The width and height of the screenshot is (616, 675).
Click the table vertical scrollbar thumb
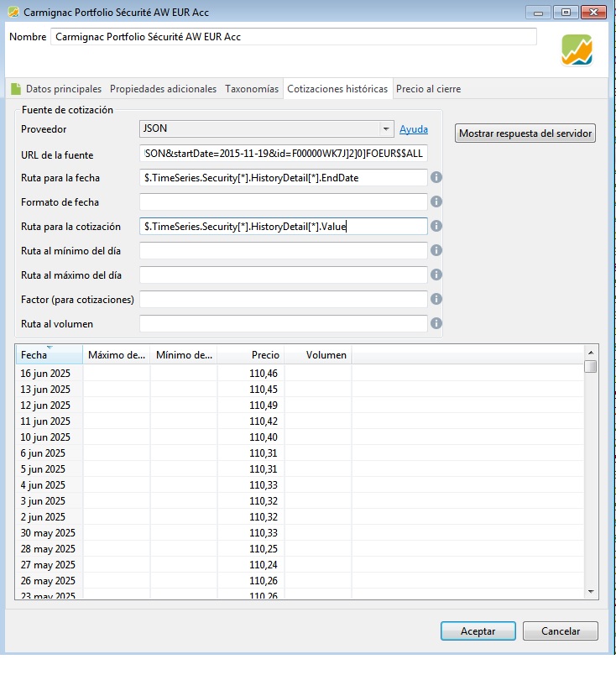point(591,366)
